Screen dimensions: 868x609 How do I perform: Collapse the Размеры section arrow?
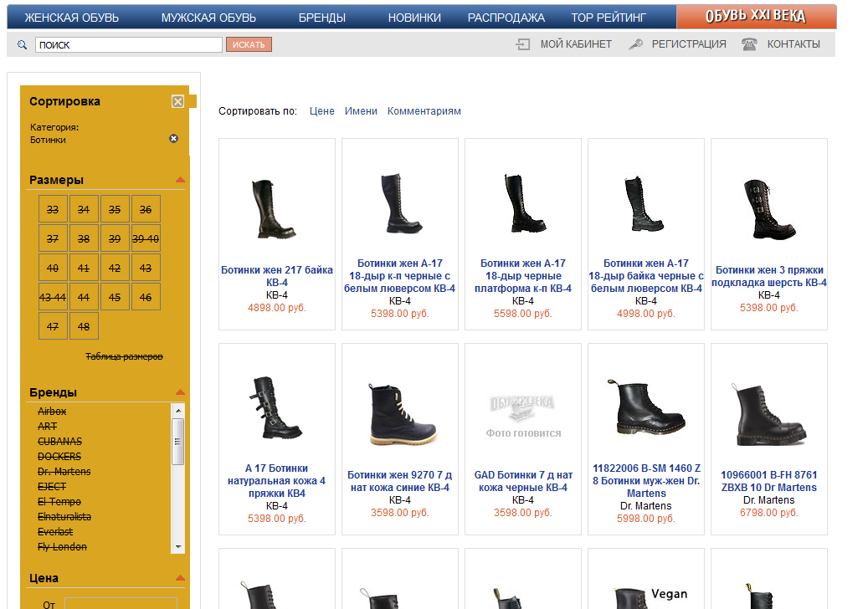pyautogui.click(x=180, y=180)
